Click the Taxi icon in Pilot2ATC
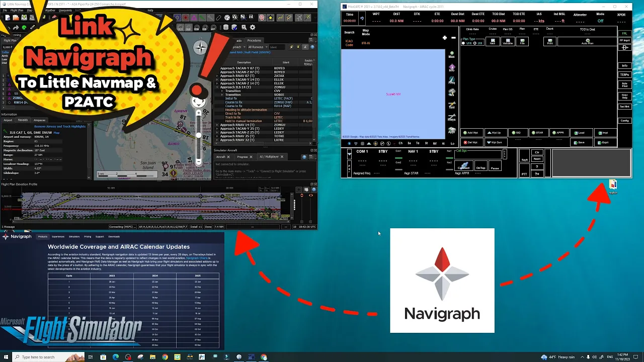The height and width of the screenshot is (362, 644). [x=452, y=106]
